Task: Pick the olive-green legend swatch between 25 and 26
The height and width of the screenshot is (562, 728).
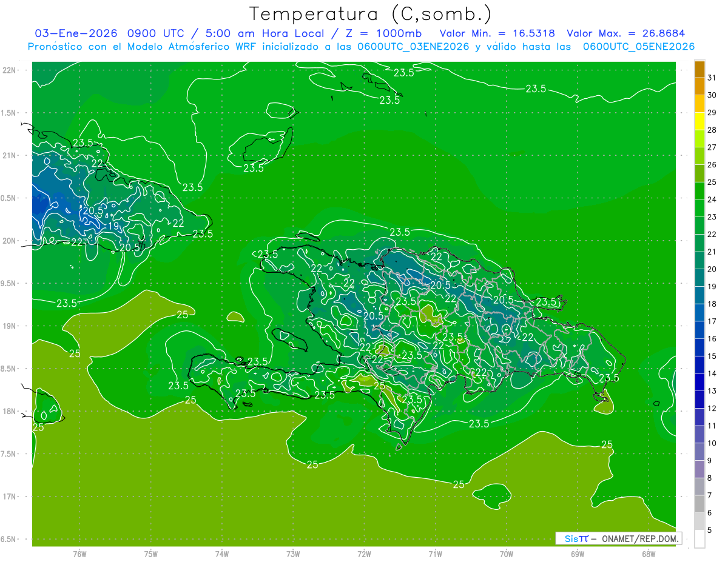Action: pyautogui.click(x=699, y=174)
